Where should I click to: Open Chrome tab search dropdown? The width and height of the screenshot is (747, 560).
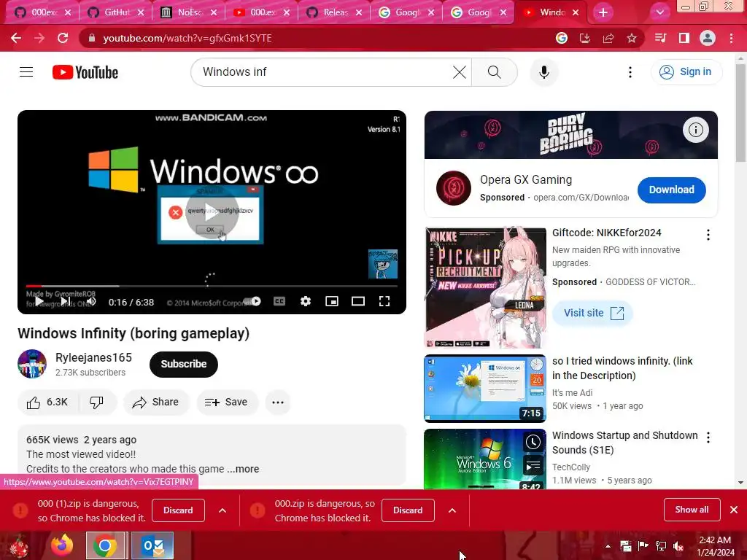point(659,13)
